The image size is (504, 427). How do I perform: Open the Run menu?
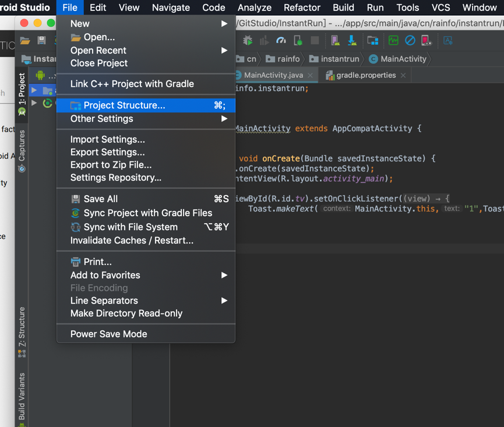click(375, 8)
